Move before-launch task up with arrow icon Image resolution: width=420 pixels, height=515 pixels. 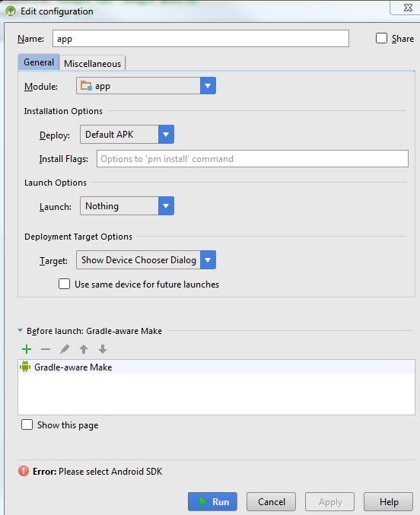click(84, 349)
